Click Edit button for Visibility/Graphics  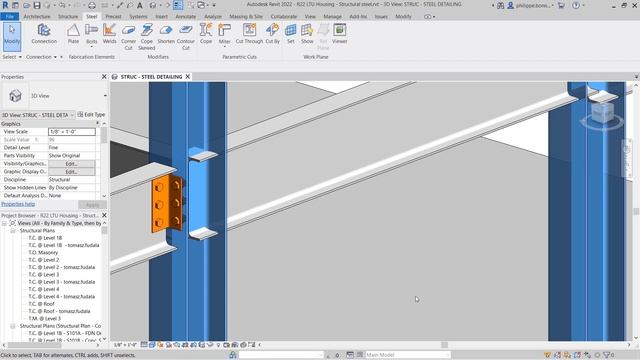(71, 164)
